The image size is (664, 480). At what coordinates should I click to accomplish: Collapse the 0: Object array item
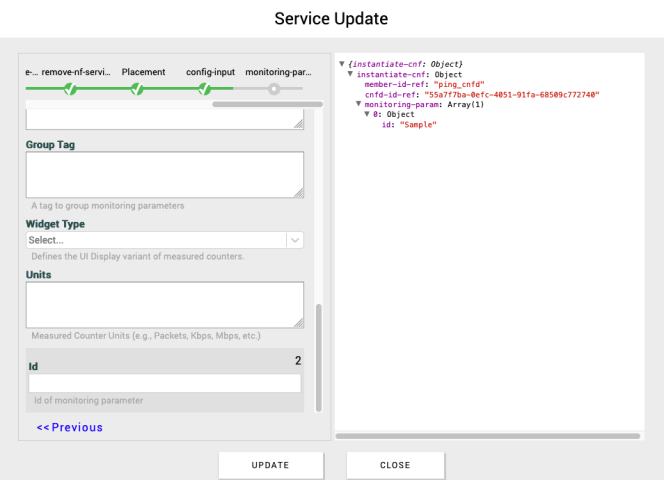coord(367,114)
